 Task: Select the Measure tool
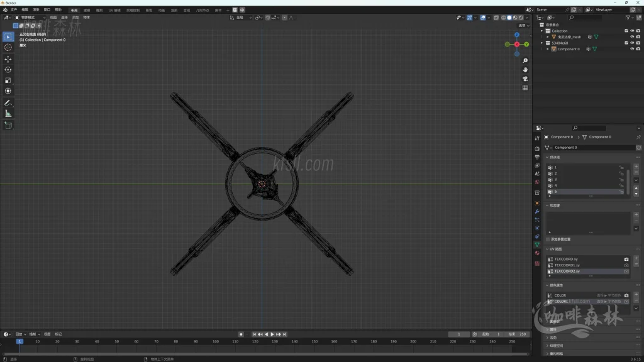point(8,114)
